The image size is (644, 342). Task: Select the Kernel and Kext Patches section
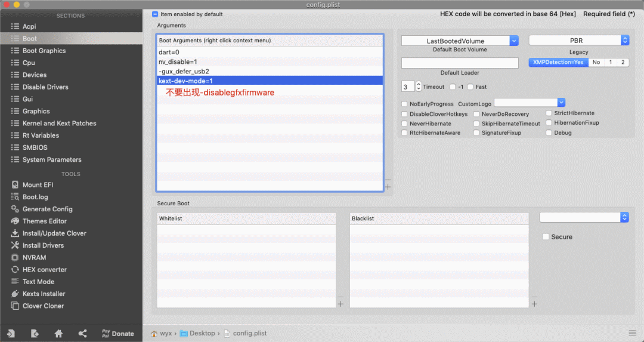(x=72, y=124)
